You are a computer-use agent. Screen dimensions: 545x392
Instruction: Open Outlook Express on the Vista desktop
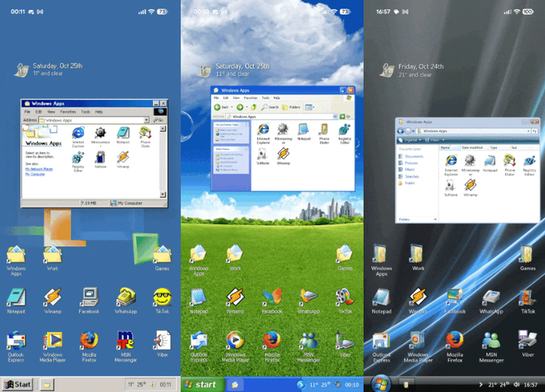[x=381, y=340]
